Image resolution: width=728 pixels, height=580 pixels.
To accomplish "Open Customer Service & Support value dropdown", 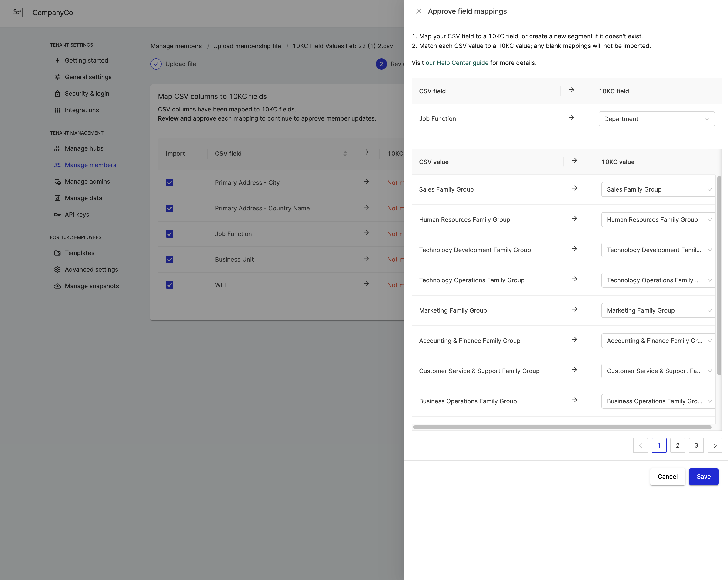I will [x=658, y=371].
